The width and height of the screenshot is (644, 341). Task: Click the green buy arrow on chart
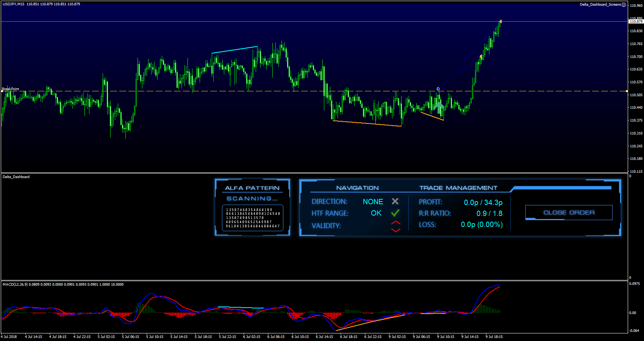tap(439, 108)
